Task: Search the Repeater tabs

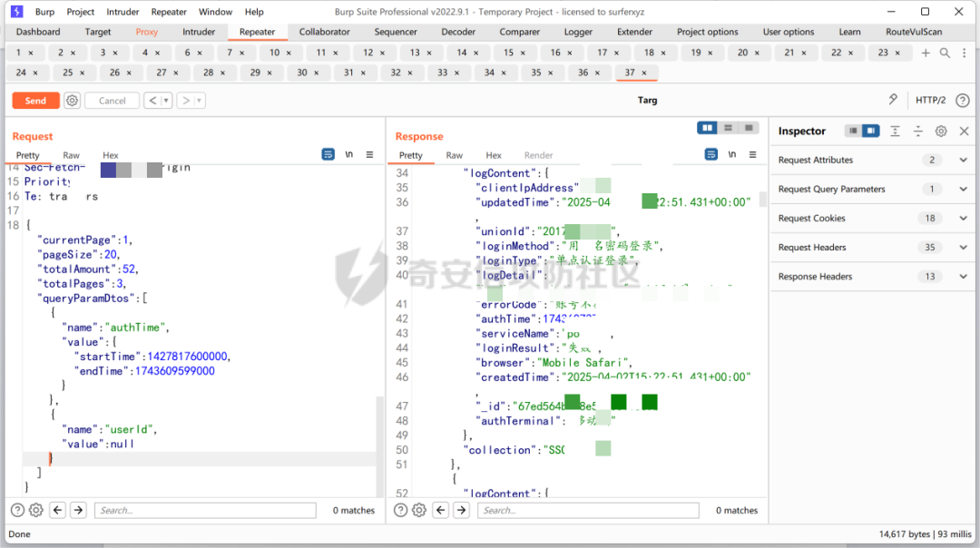Action: pyautogui.click(x=945, y=54)
